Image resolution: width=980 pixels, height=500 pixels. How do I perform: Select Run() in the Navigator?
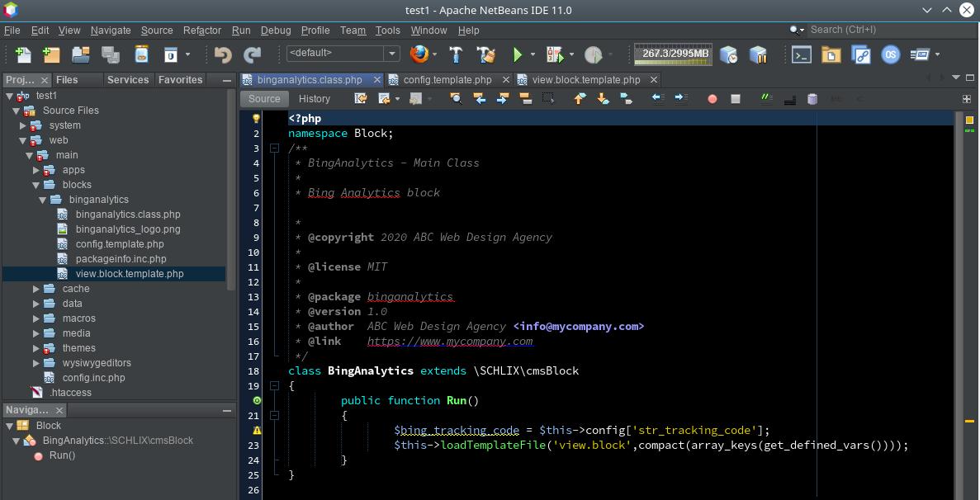[x=62, y=455]
